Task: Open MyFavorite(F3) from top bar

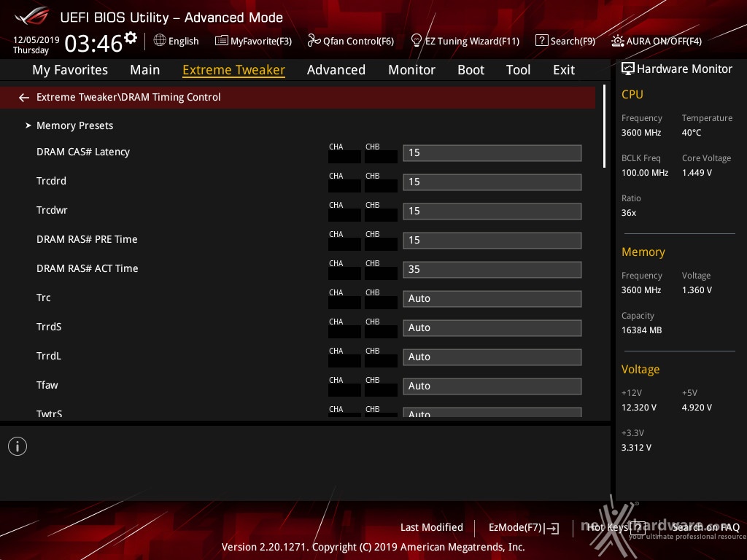Action: pos(261,42)
